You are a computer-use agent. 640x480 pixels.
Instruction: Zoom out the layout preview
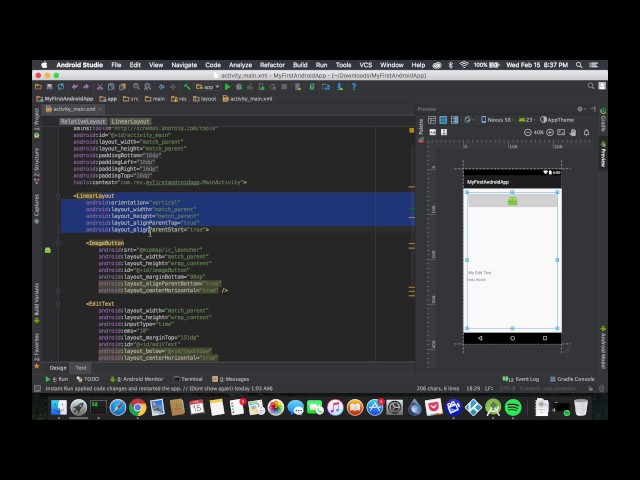tap(528, 132)
